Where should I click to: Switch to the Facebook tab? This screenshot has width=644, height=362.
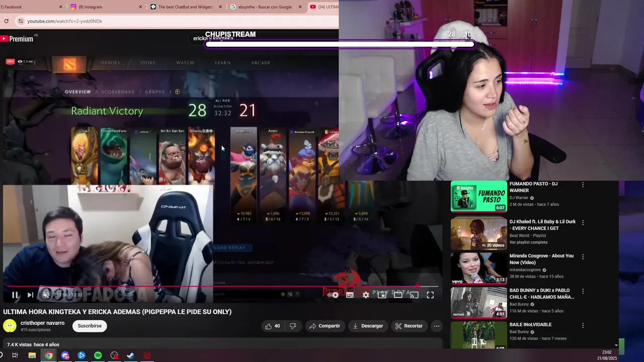coord(30,7)
